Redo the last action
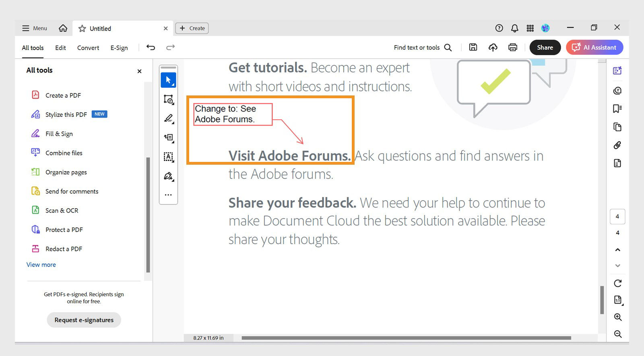The height and width of the screenshot is (356, 644). pyautogui.click(x=171, y=47)
